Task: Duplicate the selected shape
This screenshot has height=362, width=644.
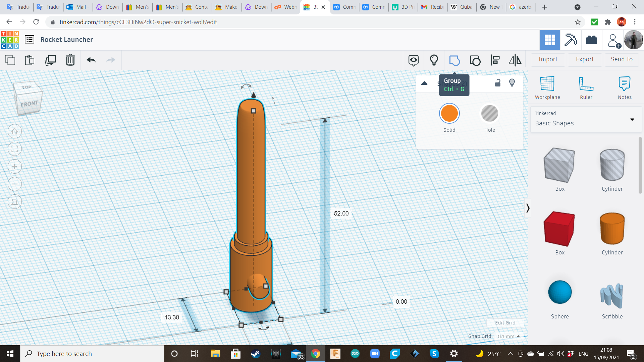Action: (50, 60)
